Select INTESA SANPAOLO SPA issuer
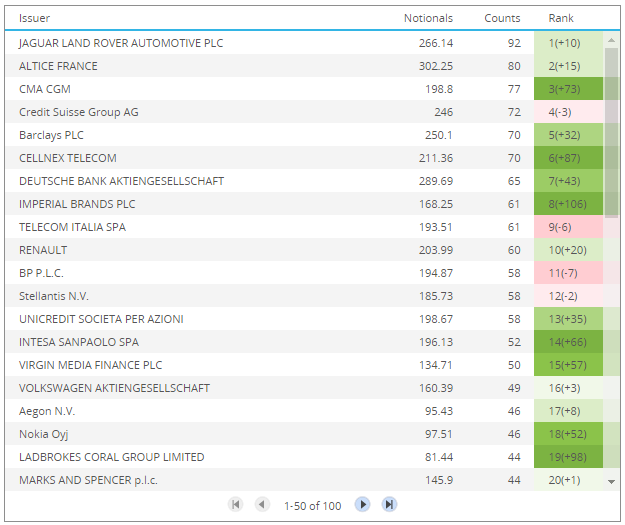Viewport: 625px width, 525px height. point(79,342)
